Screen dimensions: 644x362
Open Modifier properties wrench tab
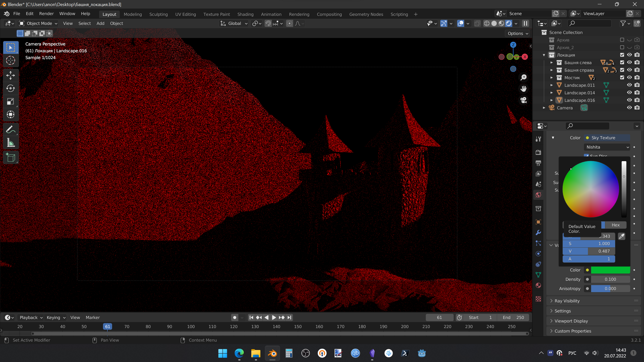click(x=538, y=233)
